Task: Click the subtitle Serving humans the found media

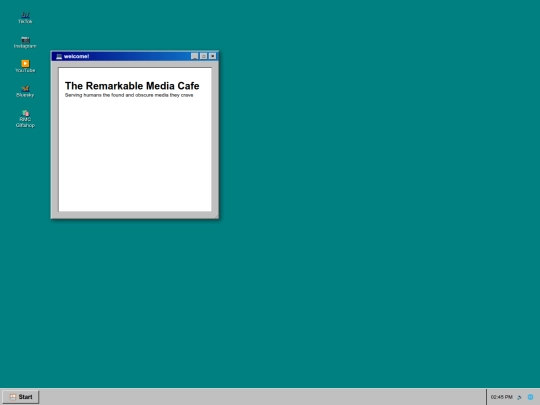Action: point(129,95)
